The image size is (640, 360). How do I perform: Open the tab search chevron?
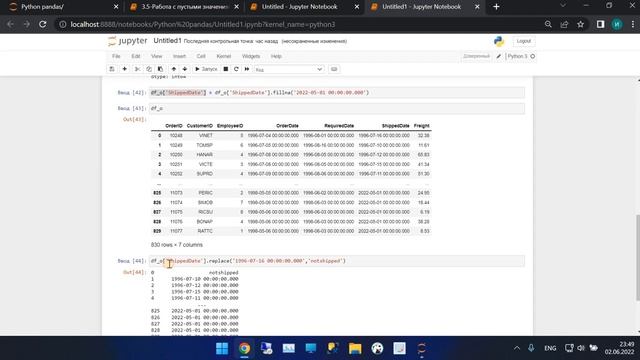point(563,6)
